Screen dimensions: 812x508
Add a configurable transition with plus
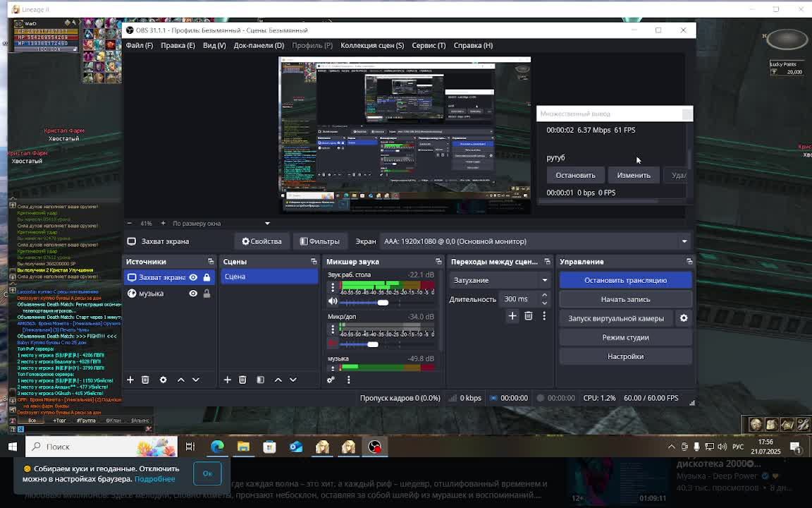point(512,315)
